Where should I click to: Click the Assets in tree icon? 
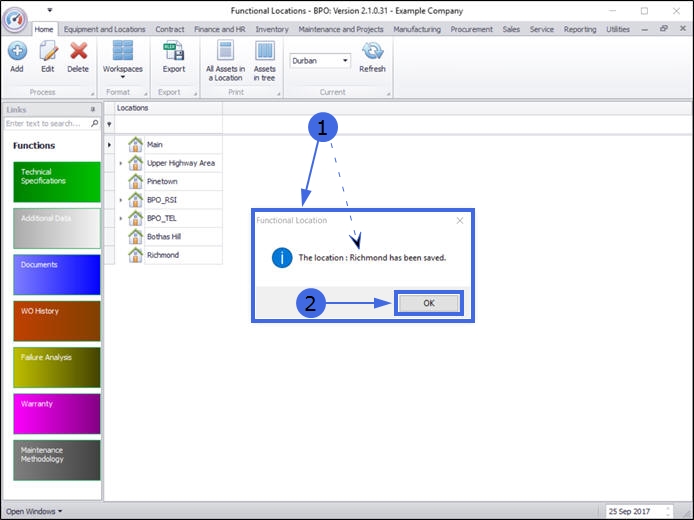point(265,51)
